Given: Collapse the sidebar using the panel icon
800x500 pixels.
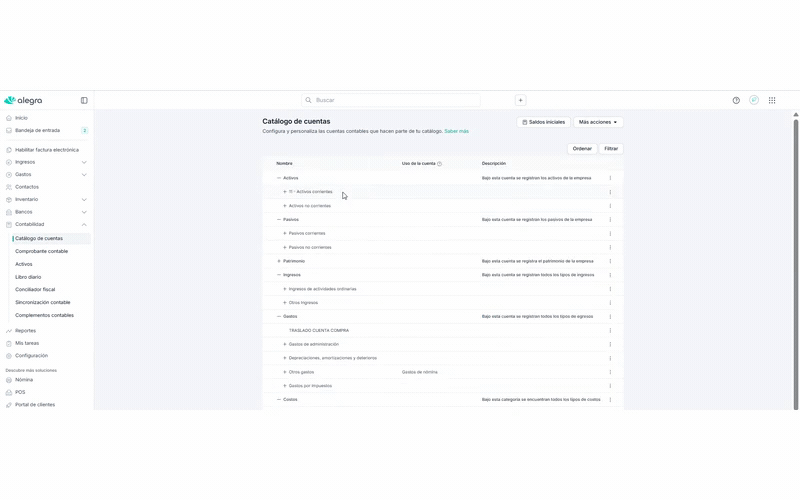Looking at the screenshot, I should (84, 100).
